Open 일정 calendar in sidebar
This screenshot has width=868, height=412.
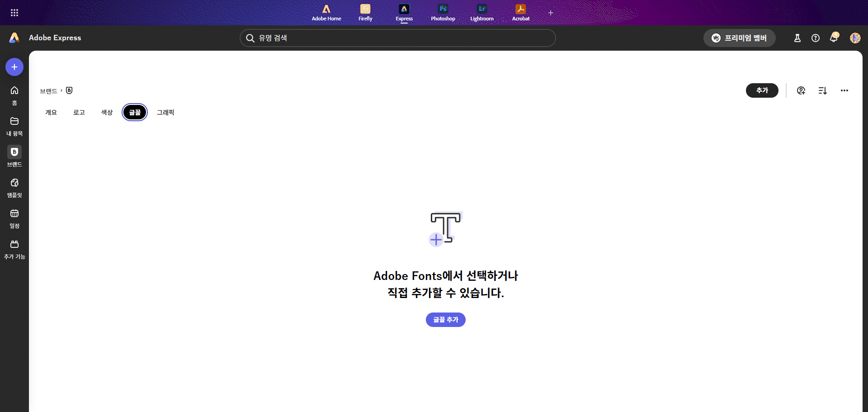tap(14, 218)
